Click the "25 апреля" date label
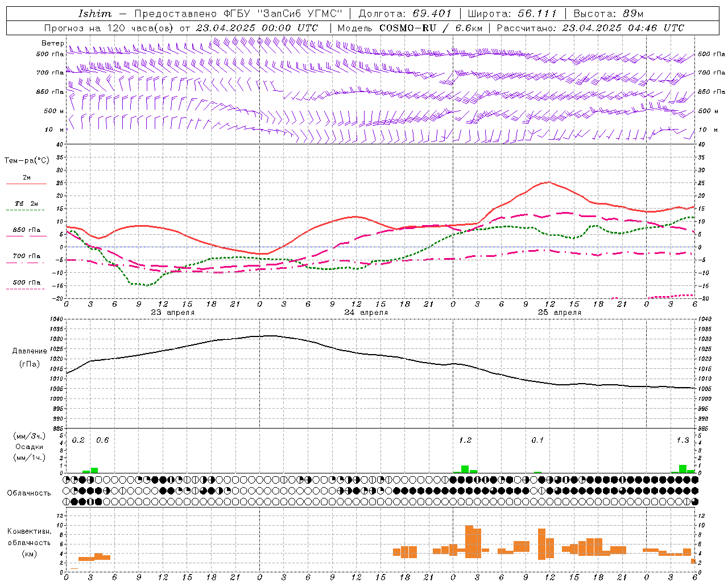This screenshot has width=728, height=582. [559, 313]
